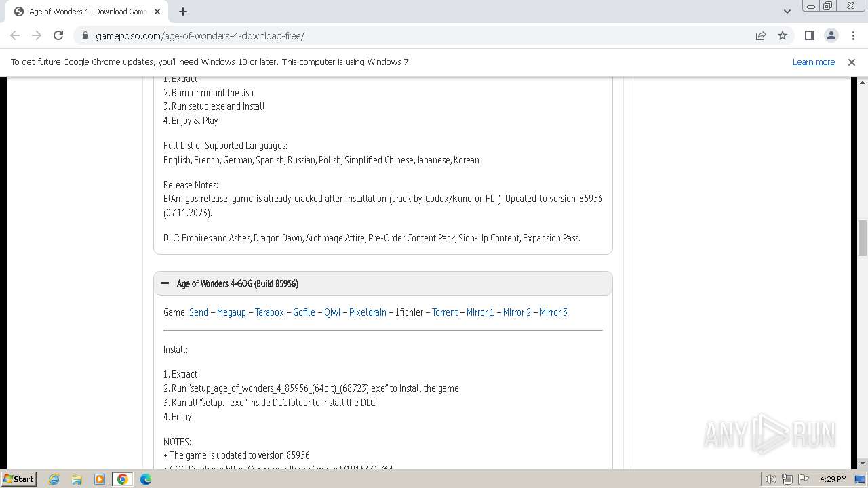868x488 pixels.
Task: Collapse Age of Wonders 4-GOG section
Action: 383,283
